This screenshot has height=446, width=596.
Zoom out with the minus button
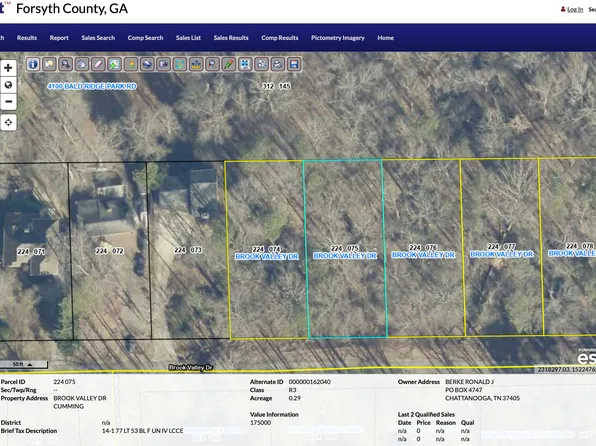8,102
